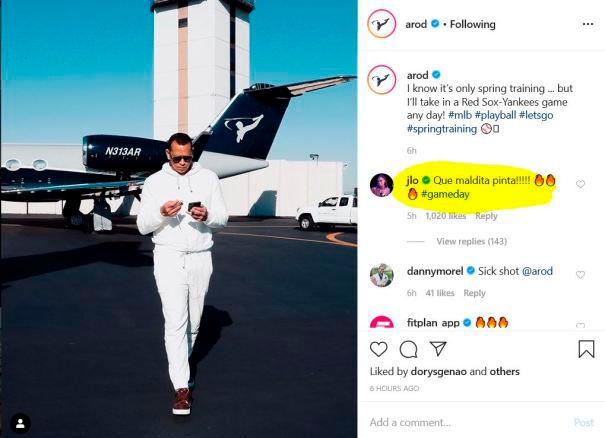
Task: Share post via paper plane icon
Action: [438, 349]
